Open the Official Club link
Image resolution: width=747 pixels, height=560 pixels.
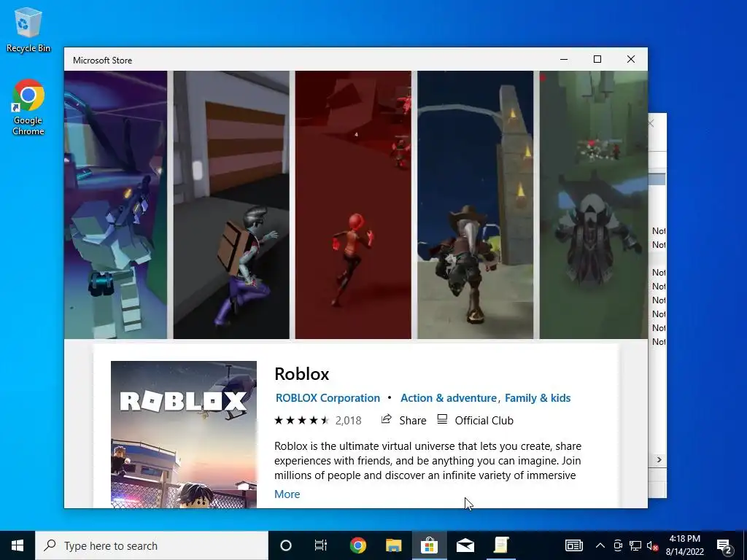coord(475,420)
